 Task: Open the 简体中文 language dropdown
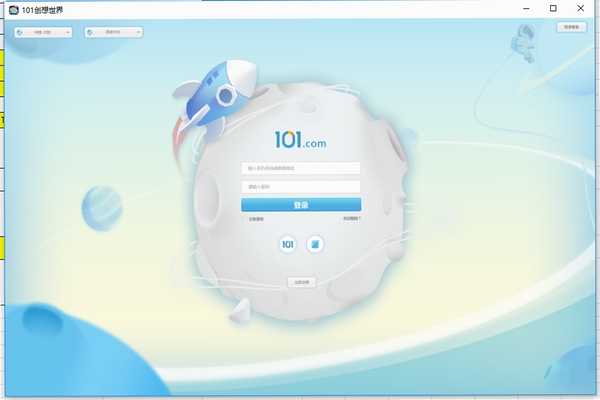click(114, 32)
